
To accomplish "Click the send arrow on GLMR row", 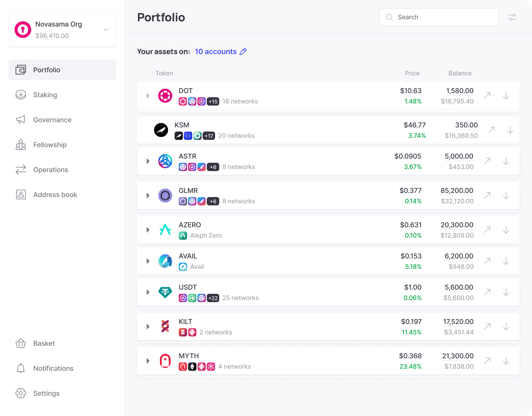I will pos(487,195).
